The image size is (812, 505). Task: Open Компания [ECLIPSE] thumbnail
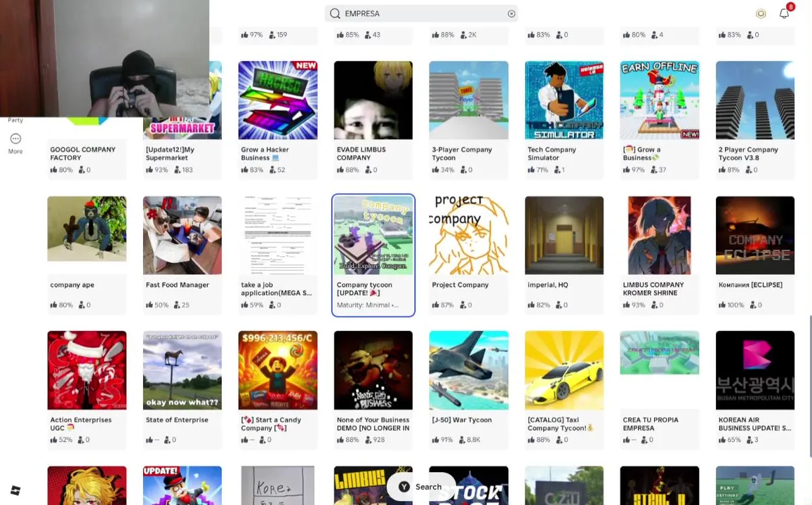click(755, 236)
